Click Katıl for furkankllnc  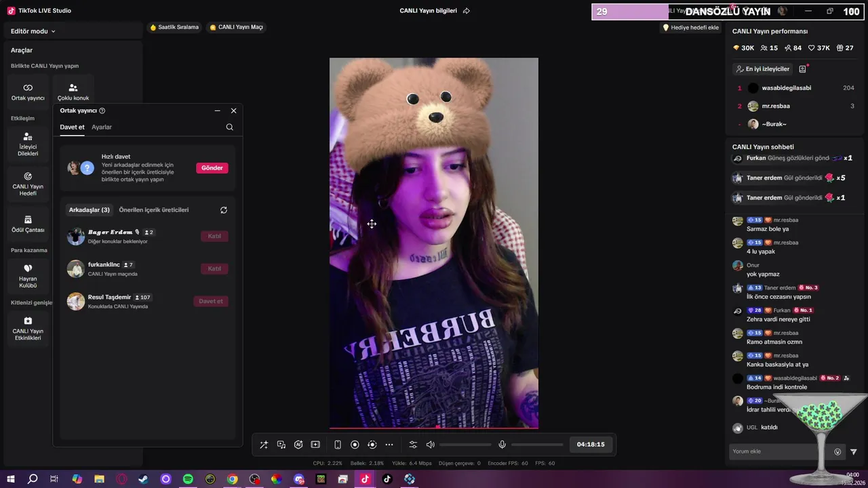click(214, 268)
